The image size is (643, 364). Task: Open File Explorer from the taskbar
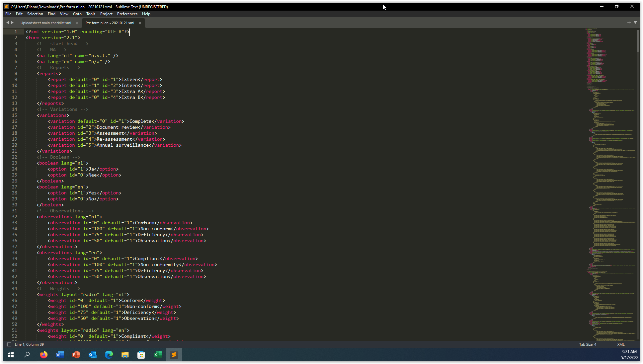[x=125, y=355]
